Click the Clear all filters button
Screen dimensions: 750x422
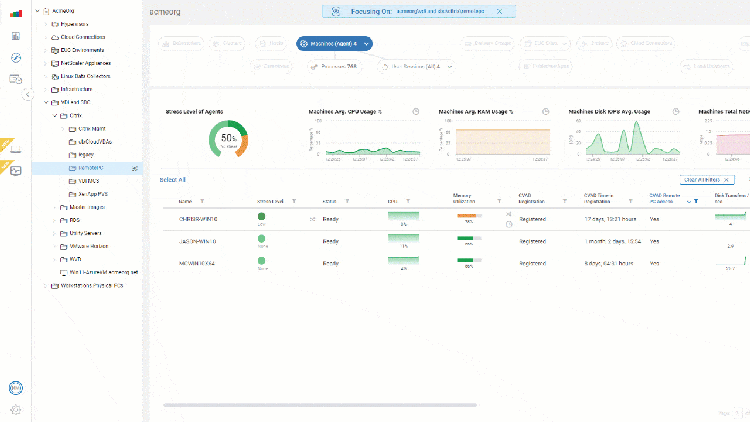[x=707, y=180]
